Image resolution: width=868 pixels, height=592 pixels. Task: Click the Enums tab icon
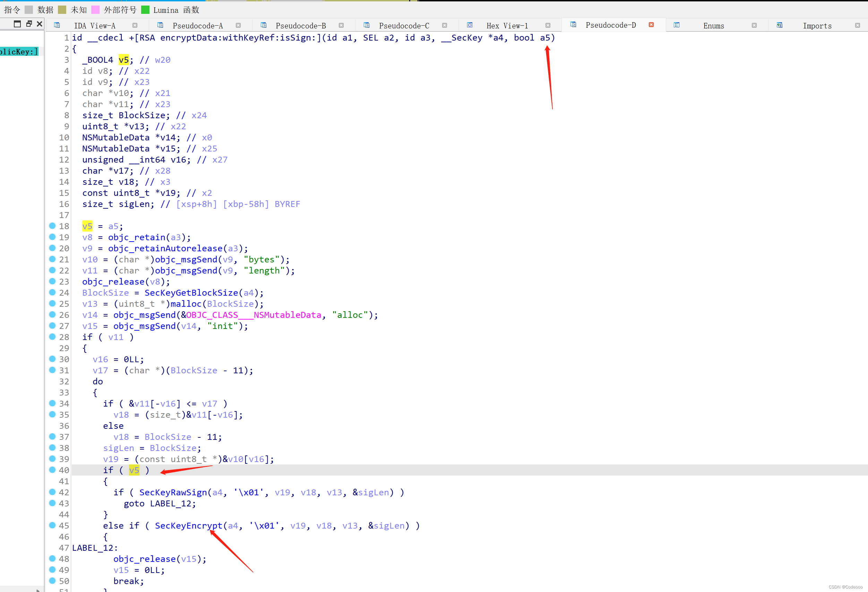(x=676, y=25)
